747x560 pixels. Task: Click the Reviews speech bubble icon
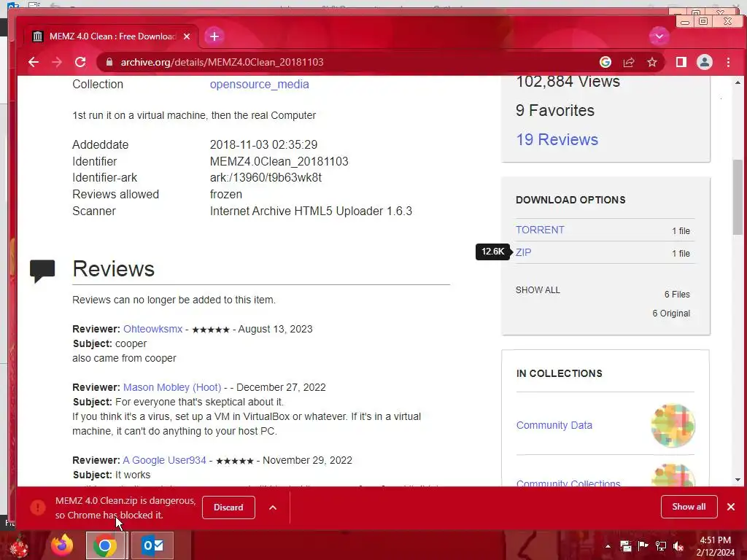42,271
